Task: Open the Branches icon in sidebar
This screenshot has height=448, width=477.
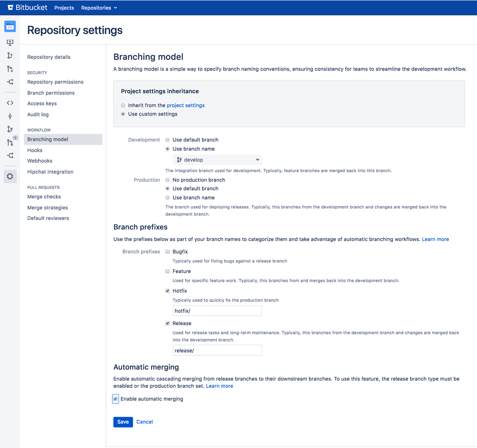Action: [x=10, y=129]
